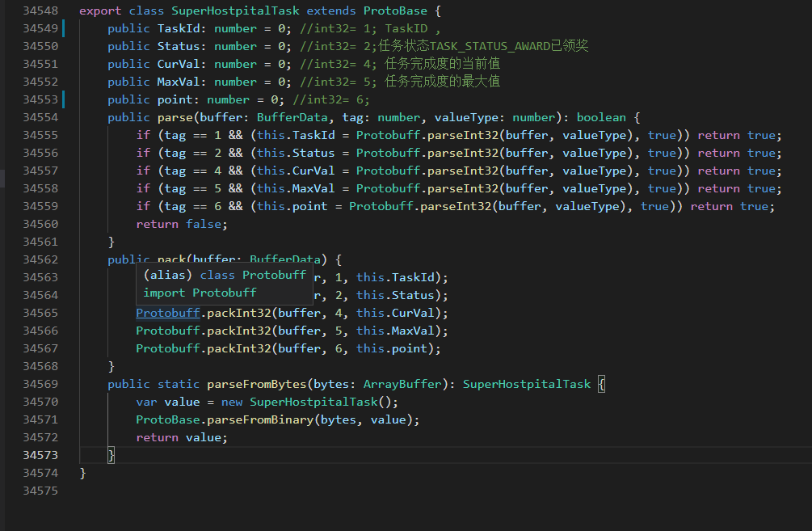Click this.TaskId in the tag == 1 line
The height and width of the screenshot is (531, 812).
coord(296,135)
